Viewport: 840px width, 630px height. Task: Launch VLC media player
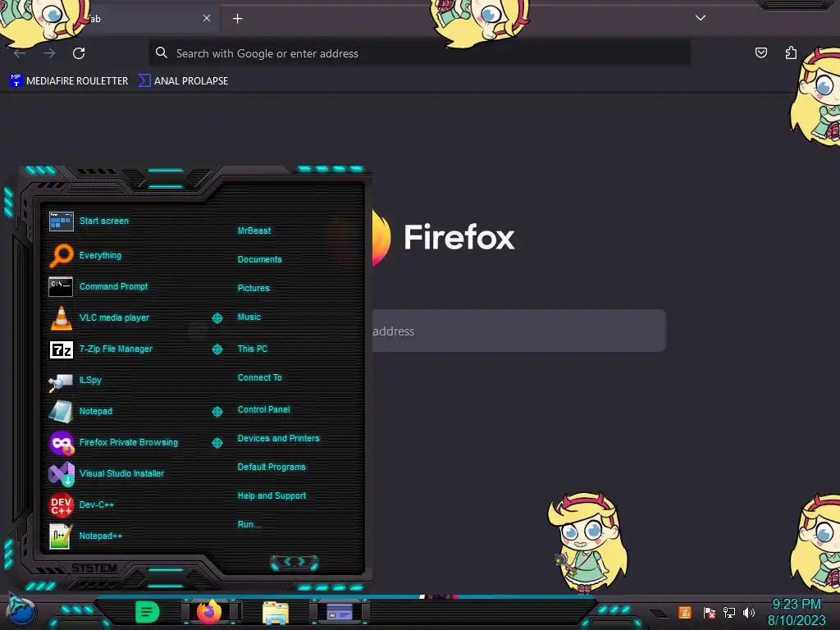(x=98, y=317)
